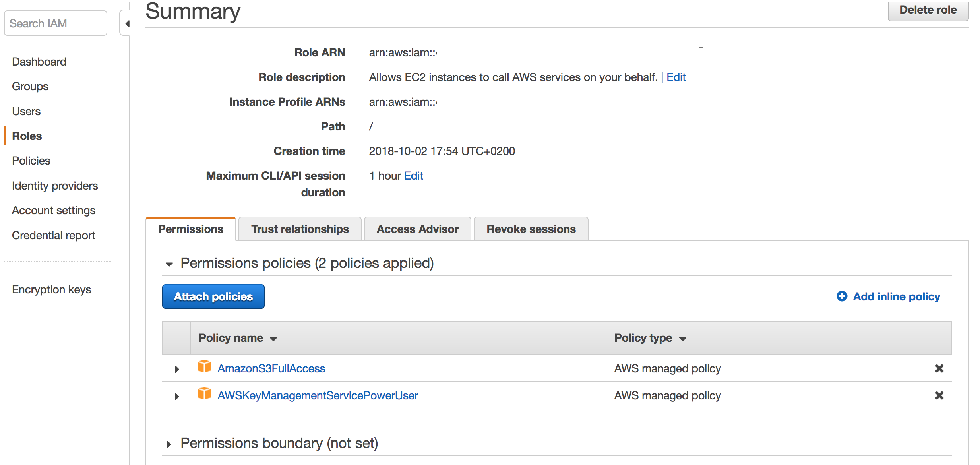The width and height of the screenshot is (980, 465).
Task: Switch to the Permissions tab
Action: point(191,229)
